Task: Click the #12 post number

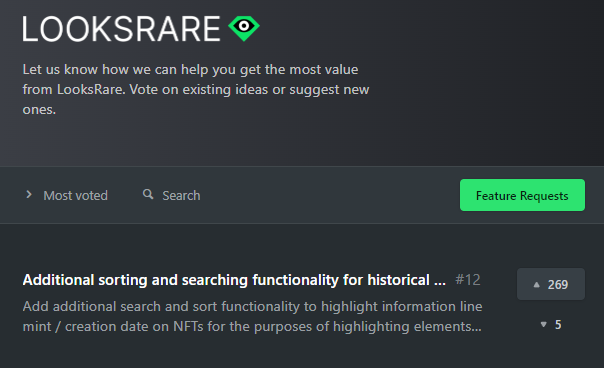Action: pyautogui.click(x=468, y=280)
